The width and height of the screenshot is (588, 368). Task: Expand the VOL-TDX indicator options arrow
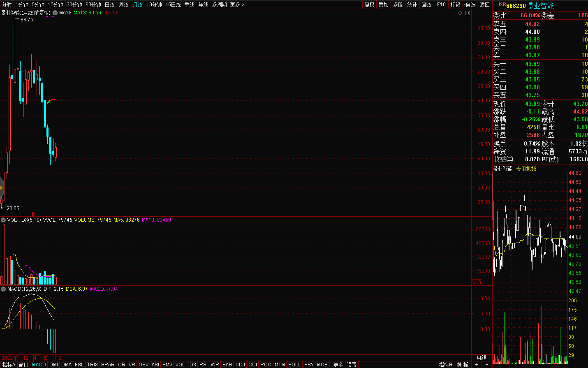point(3,220)
